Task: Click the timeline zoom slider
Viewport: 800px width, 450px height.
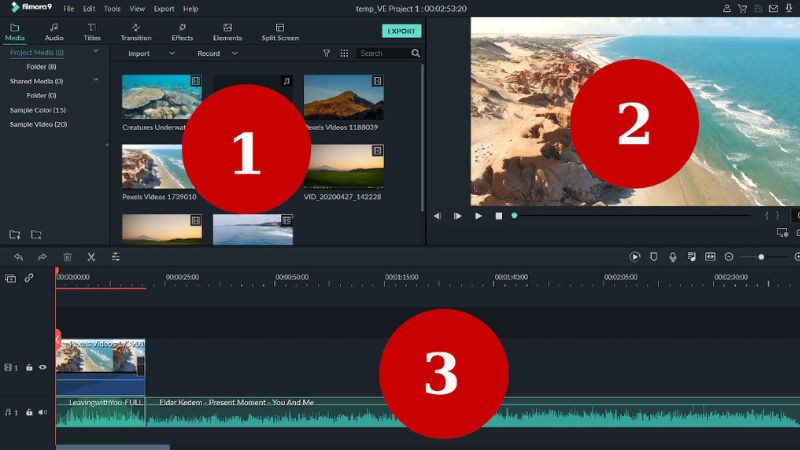Action: coord(761,257)
